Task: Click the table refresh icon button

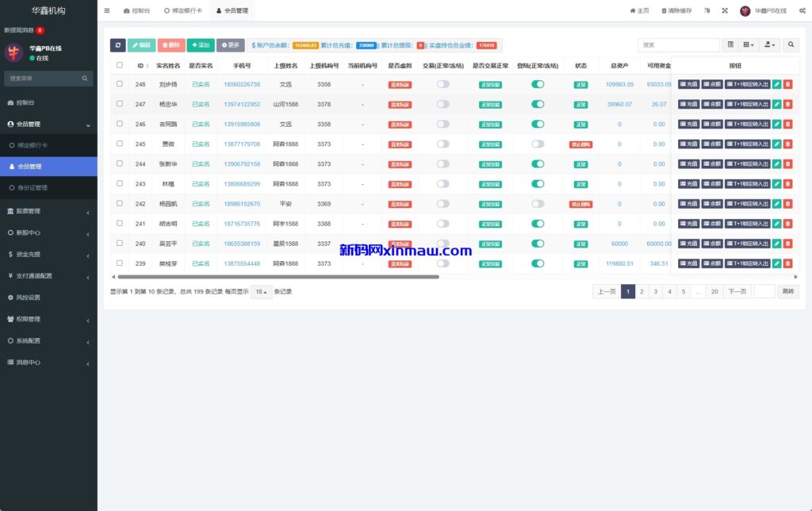Action: point(117,45)
